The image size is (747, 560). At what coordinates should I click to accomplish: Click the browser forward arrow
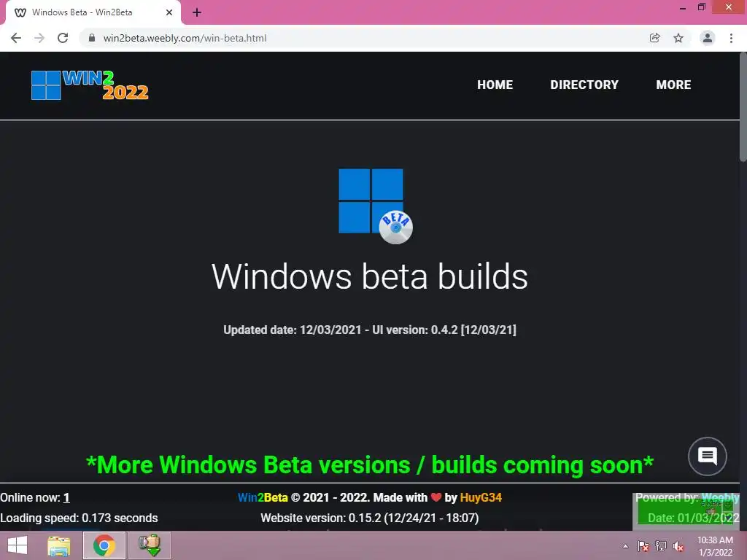pyautogui.click(x=39, y=38)
